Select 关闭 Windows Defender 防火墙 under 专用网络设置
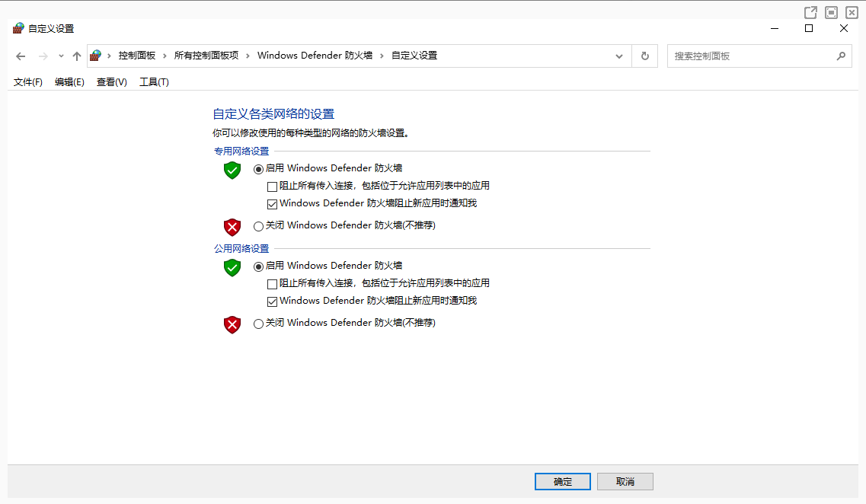Image resolution: width=866 pixels, height=504 pixels. 258,226
